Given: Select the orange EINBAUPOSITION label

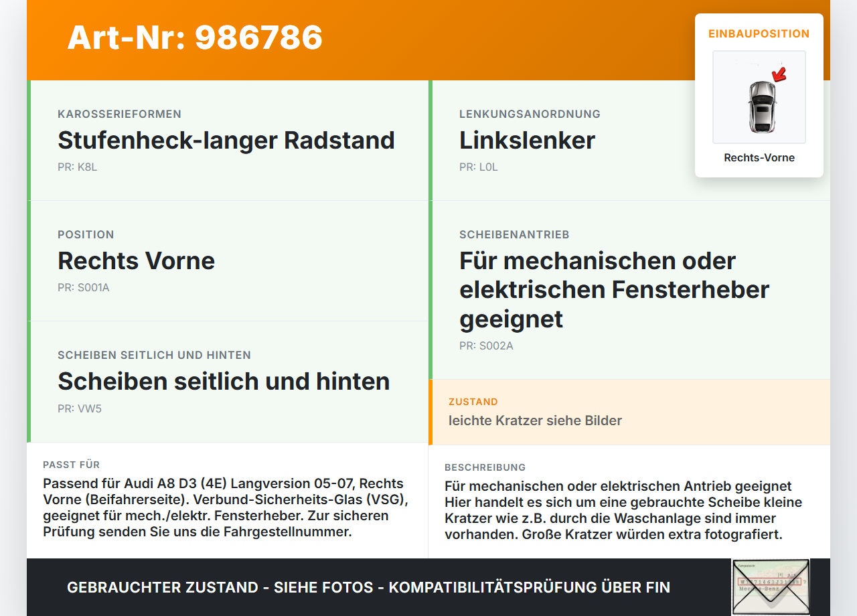Looking at the screenshot, I should click(x=759, y=33).
